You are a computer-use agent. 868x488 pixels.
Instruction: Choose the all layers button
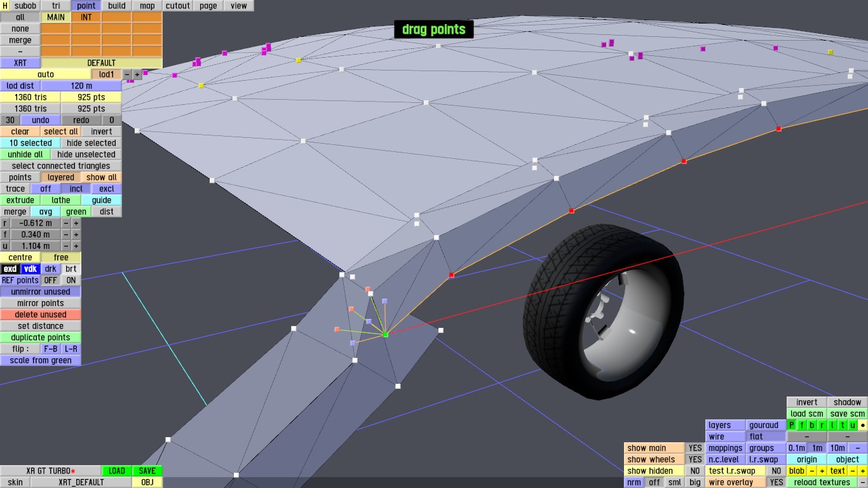(20, 17)
